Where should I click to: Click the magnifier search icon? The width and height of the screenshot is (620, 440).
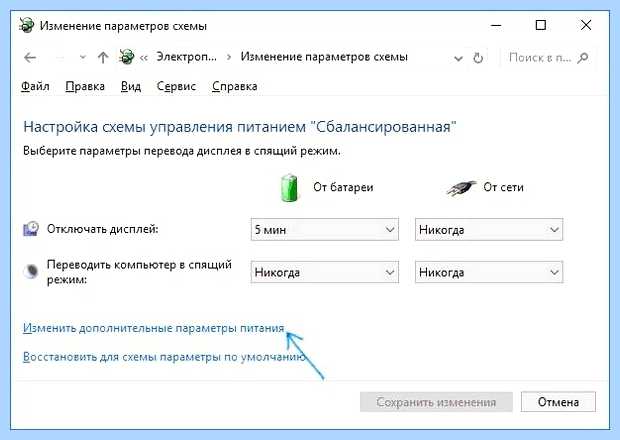(583, 58)
